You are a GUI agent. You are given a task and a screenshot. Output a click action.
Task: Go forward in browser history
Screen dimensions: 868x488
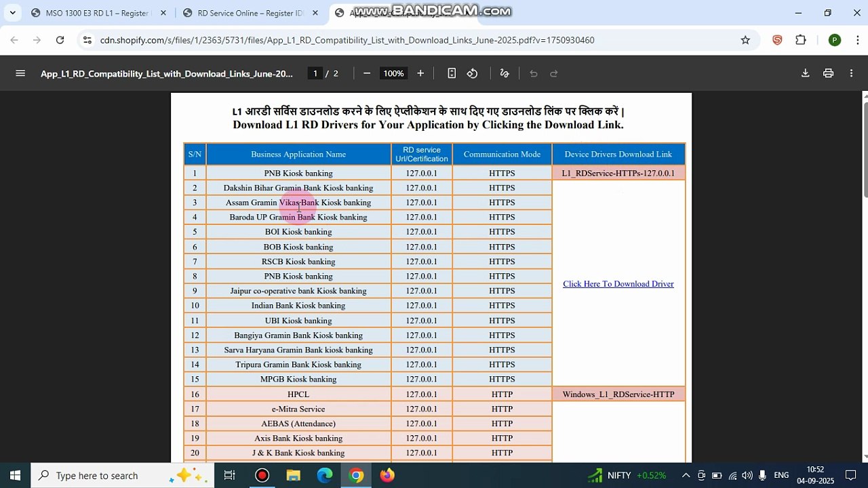click(37, 40)
